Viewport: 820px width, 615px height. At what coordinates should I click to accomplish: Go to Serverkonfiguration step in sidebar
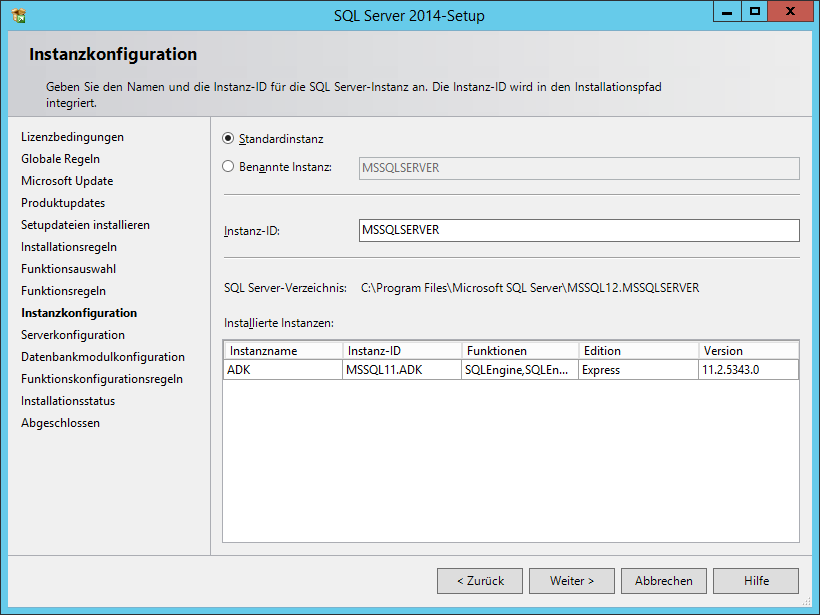73,335
